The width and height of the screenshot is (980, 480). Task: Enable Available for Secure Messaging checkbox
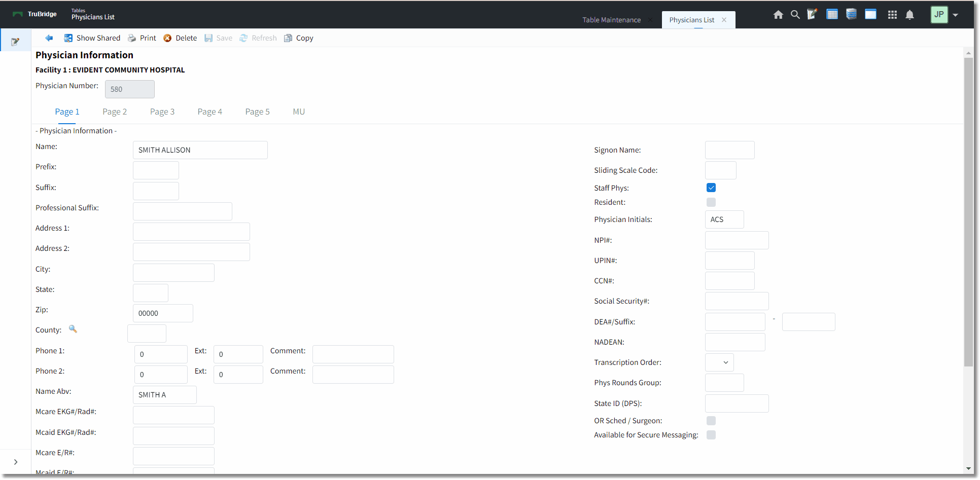(711, 435)
